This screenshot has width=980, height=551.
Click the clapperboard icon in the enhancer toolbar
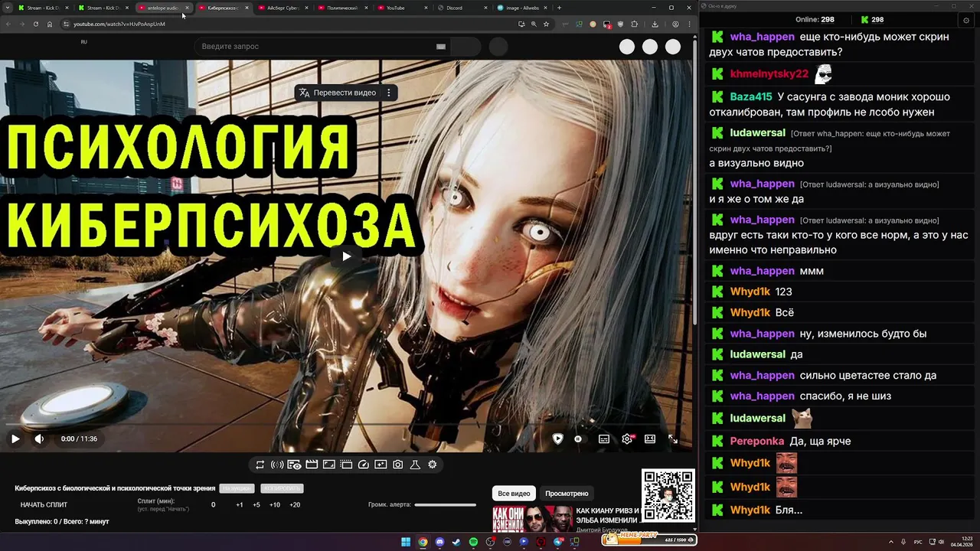[312, 465]
